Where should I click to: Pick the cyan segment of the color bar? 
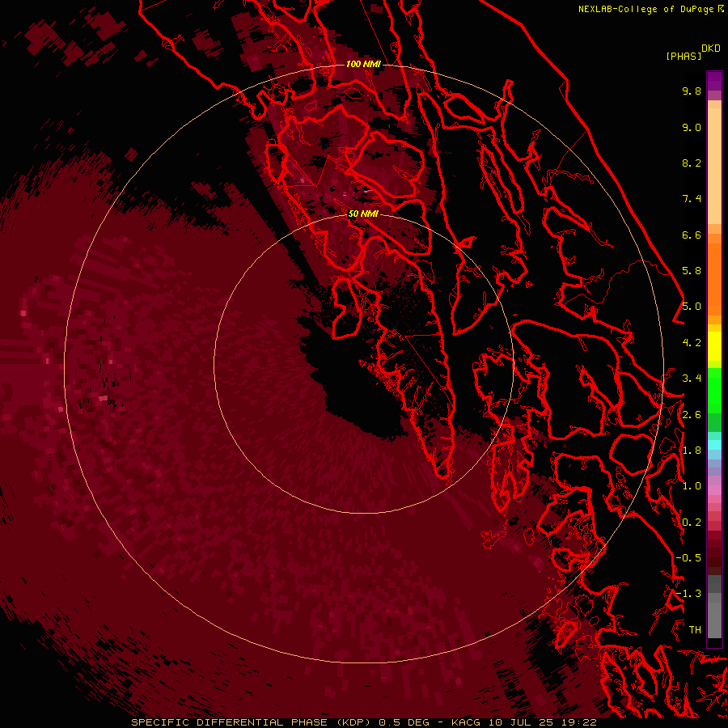click(x=714, y=444)
